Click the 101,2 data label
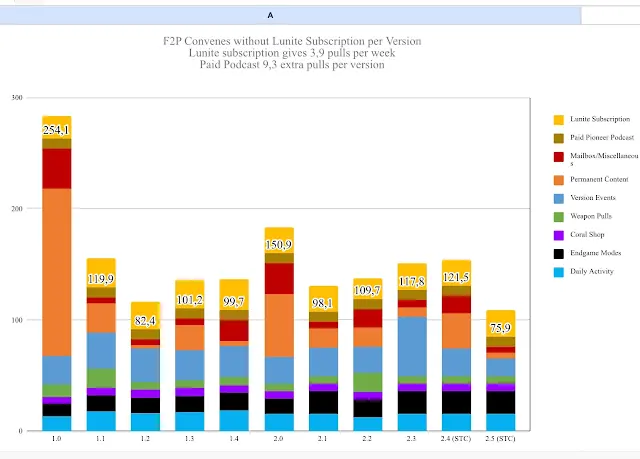This screenshot has height=459, width=640. (189, 300)
